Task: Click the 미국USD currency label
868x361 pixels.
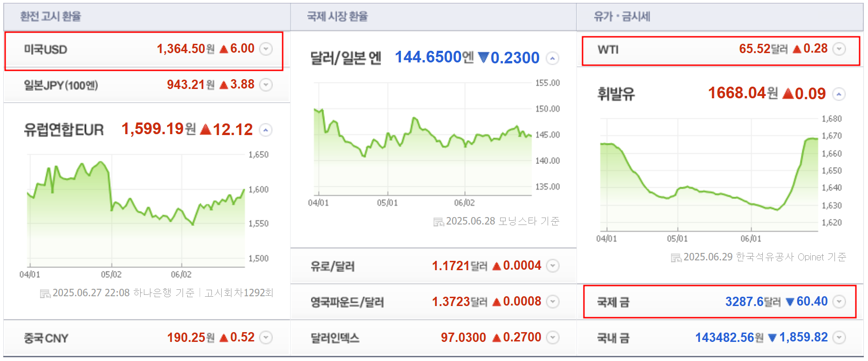Action: coord(46,49)
